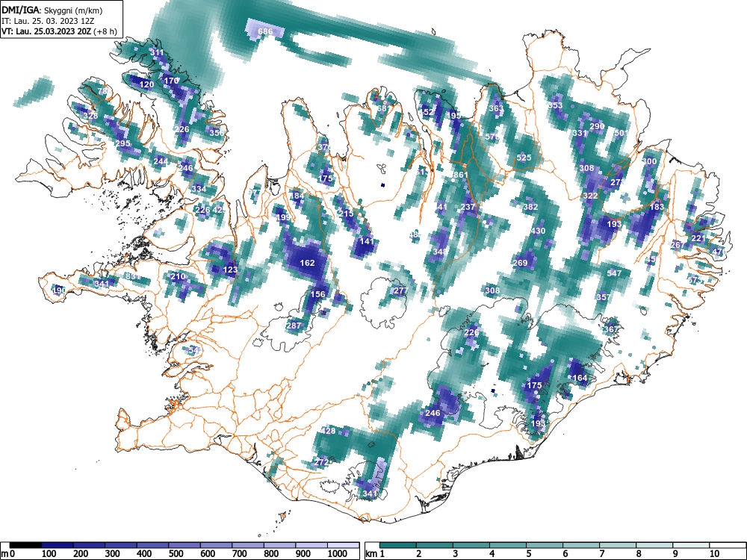This screenshot has height=560, width=747.
Task: Click the map value 331
Action: click(580, 133)
